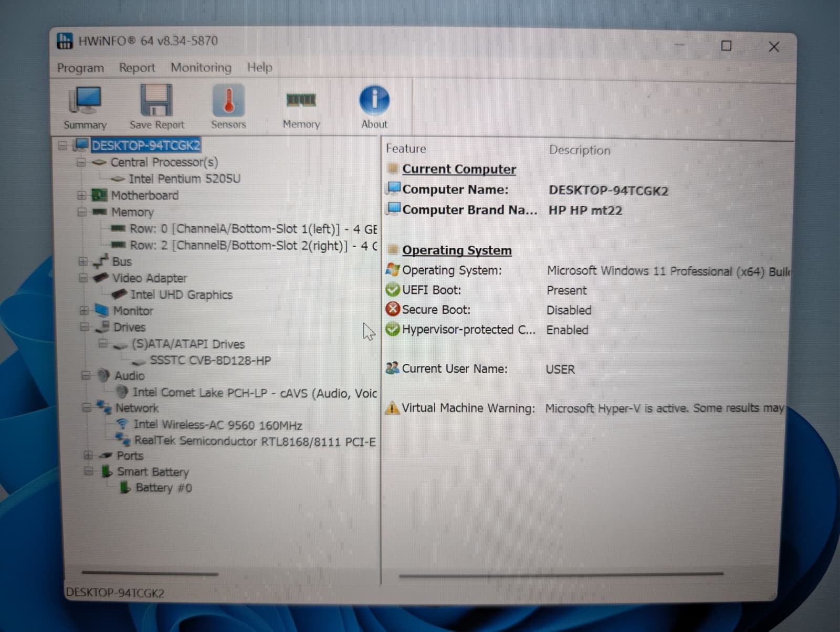Expand the Bus node
The height and width of the screenshot is (632, 840).
click(x=83, y=261)
